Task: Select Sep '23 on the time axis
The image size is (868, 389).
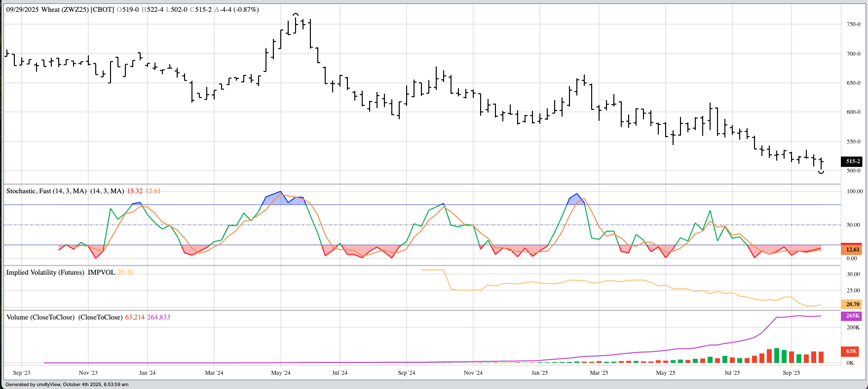Action: click(22, 373)
